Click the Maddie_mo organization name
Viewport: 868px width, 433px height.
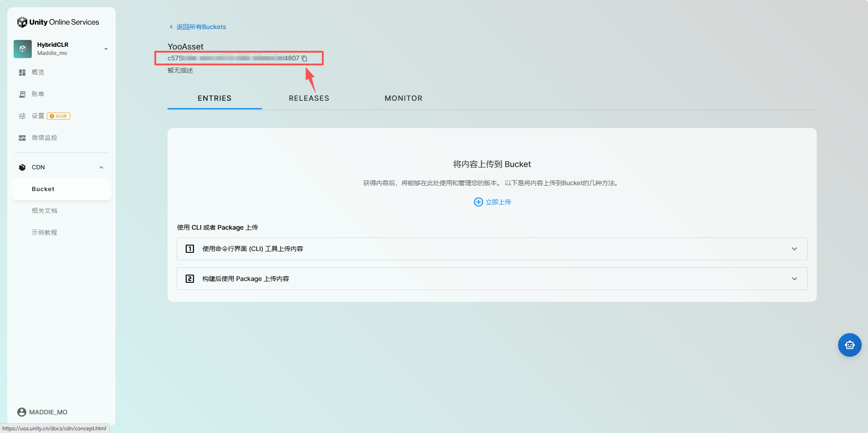pyautogui.click(x=52, y=53)
